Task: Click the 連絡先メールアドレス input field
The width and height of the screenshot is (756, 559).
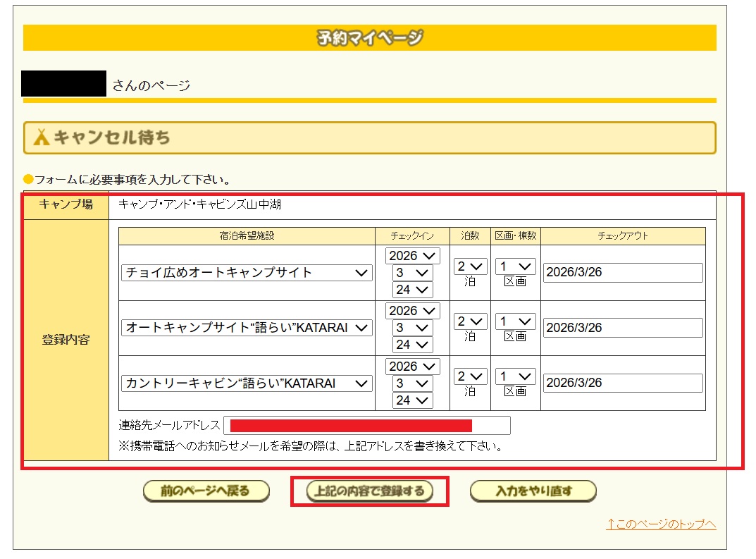Action: 366,426
